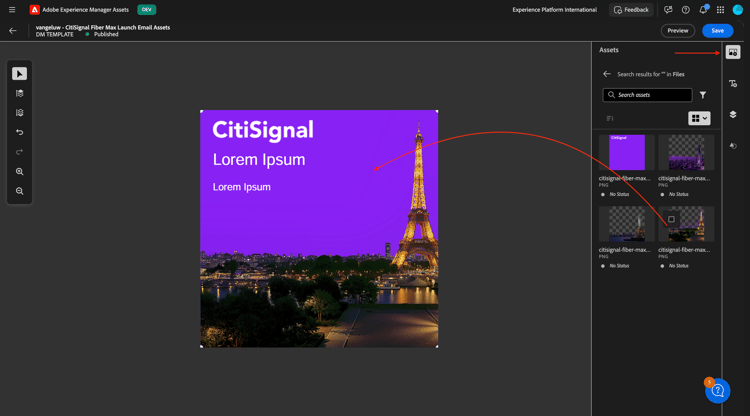
Task: Select the large Lorem Ipsum heading on canvas
Action: coord(259,160)
